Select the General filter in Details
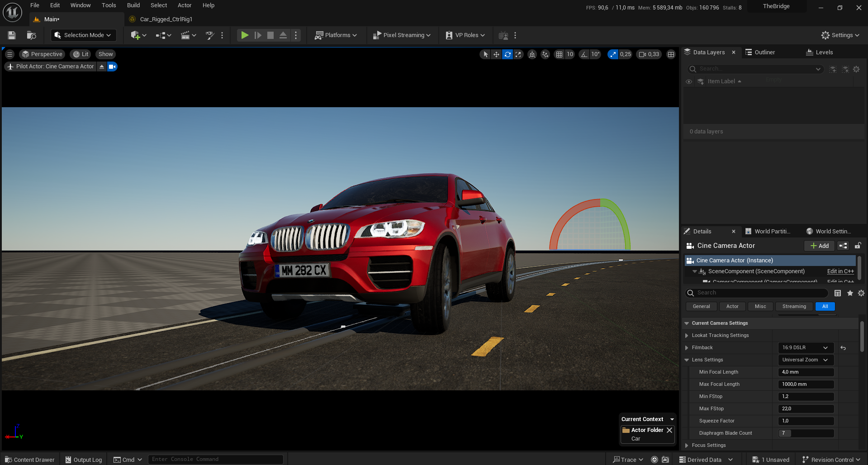The height and width of the screenshot is (465, 868). coord(701,307)
